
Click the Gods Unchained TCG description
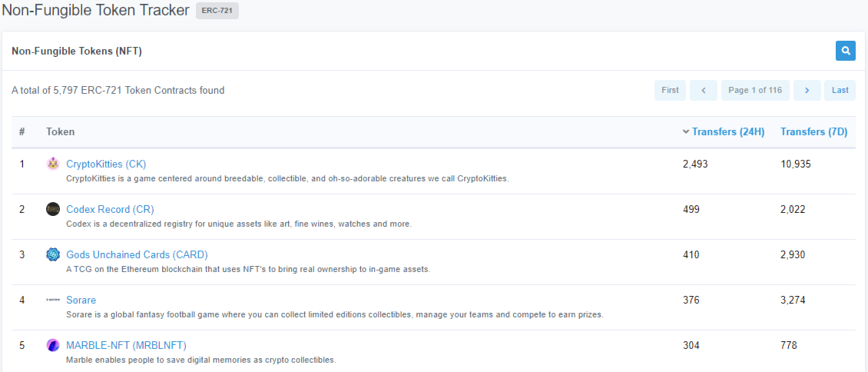(x=249, y=270)
